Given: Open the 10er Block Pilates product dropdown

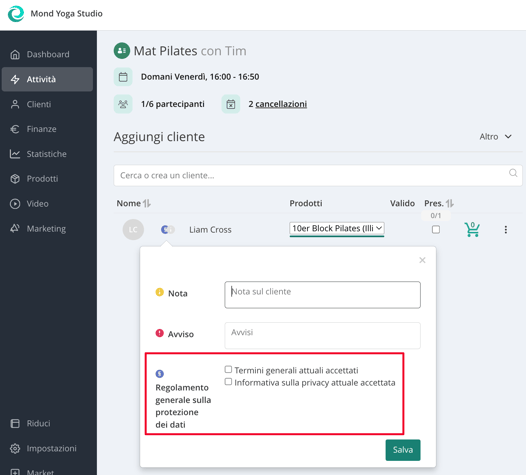Looking at the screenshot, I should (x=336, y=228).
